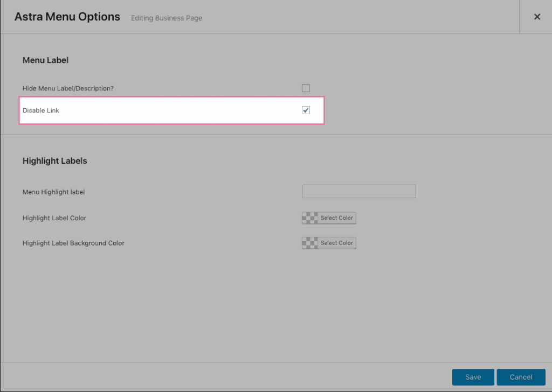552x392 pixels.
Task: Open the Highlight Label Background Color swatch
Action: (x=310, y=243)
